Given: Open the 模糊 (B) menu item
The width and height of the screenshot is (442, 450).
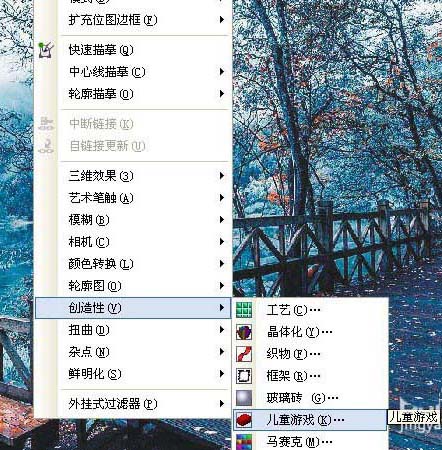Looking at the screenshot, I should point(133,220).
